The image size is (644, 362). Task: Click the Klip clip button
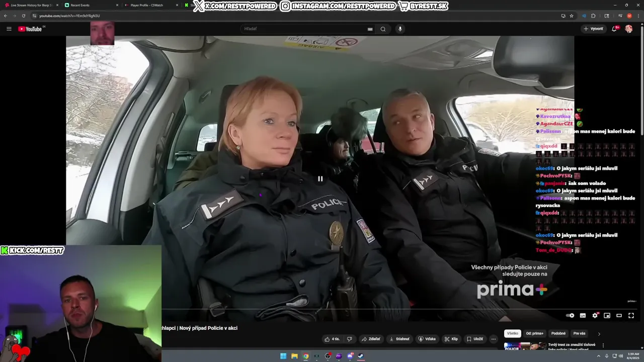(x=451, y=339)
